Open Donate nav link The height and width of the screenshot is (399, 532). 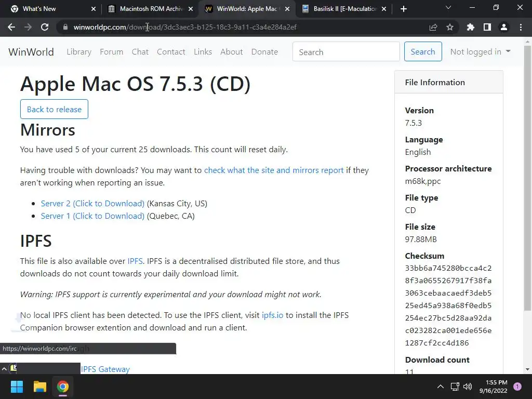tap(264, 52)
